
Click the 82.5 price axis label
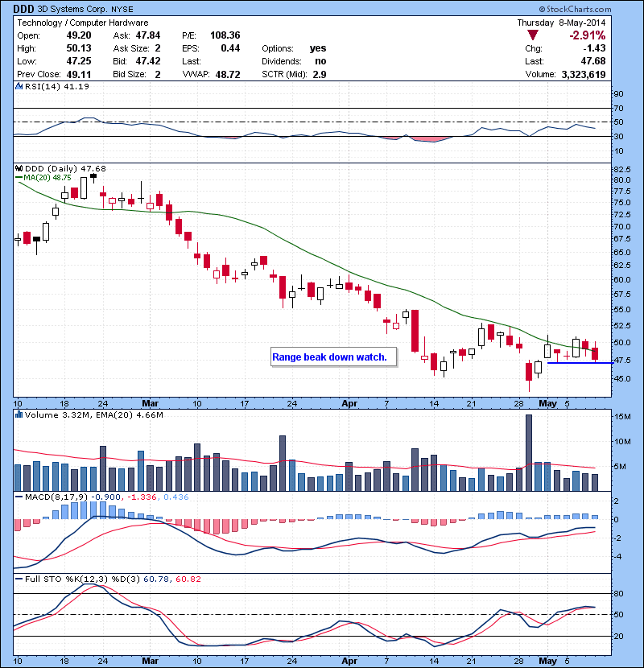[x=621, y=169]
